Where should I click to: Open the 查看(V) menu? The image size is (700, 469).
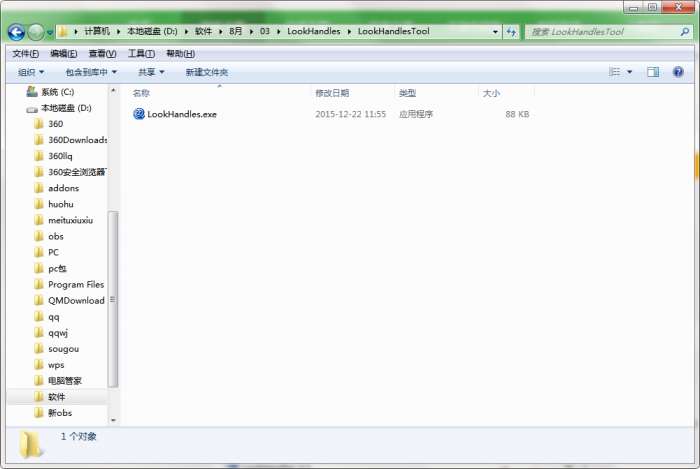(x=102, y=54)
